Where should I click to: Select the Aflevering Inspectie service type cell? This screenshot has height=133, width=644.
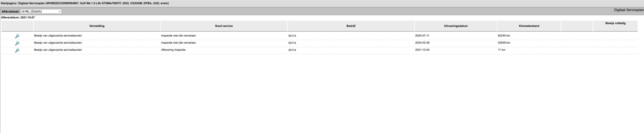coord(173,50)
